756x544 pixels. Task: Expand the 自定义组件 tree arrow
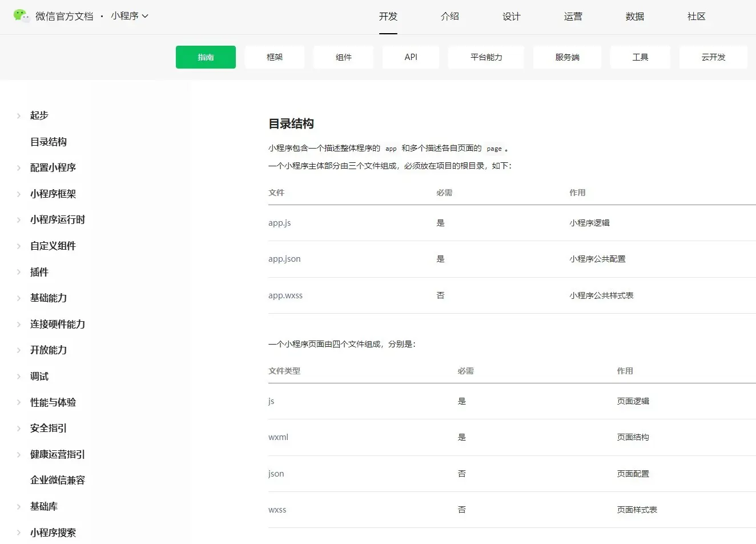19,246
